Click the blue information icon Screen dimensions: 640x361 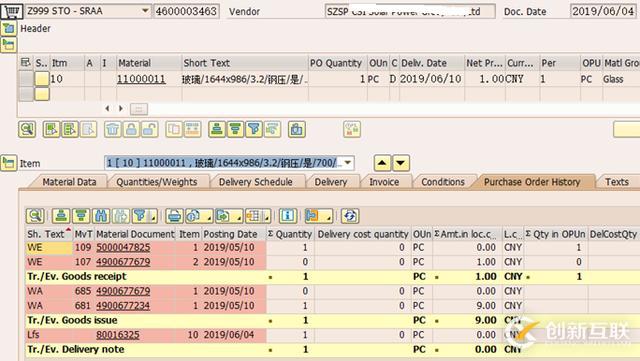(x=288, y=216)
